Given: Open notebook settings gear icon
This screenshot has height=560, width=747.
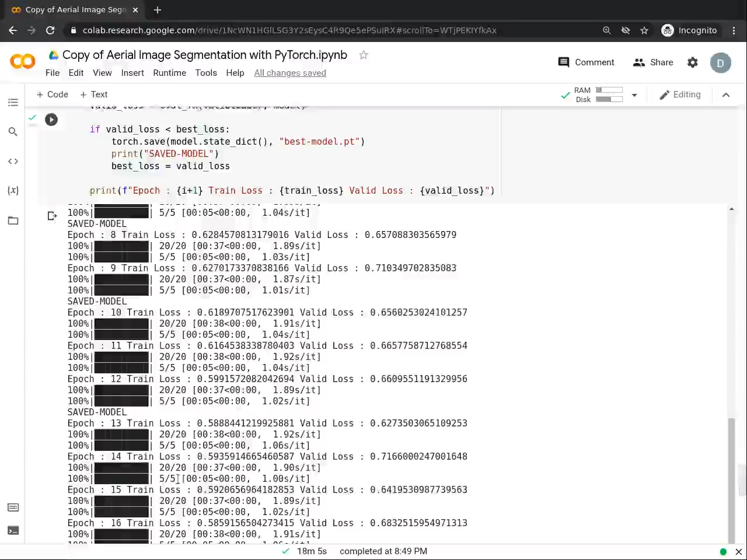Looking at the screenshot, I should (693, 62).
